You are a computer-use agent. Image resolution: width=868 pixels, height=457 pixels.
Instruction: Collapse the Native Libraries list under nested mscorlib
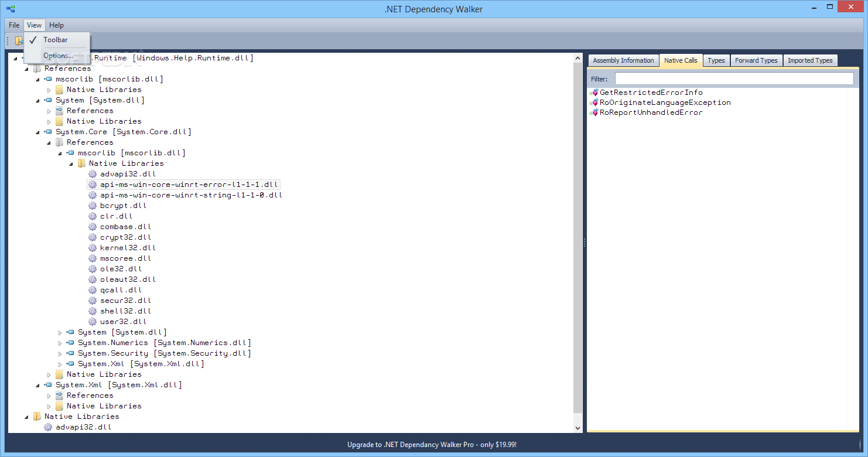(x=71, y=163)
